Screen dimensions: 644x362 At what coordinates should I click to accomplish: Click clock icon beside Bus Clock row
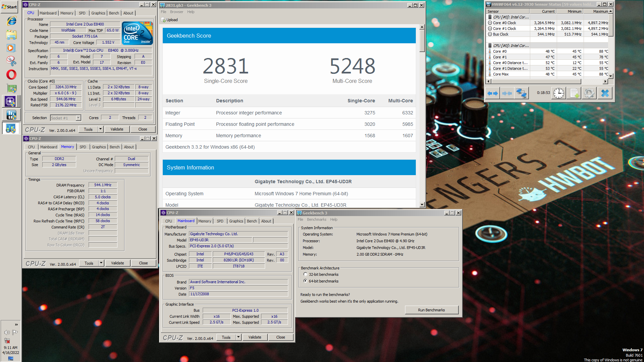pos(490,34)
